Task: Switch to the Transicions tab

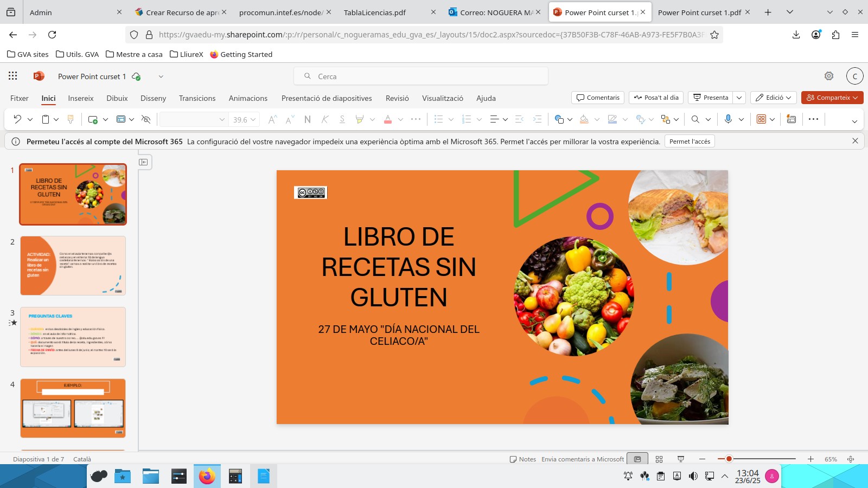Action: [197, 98]
